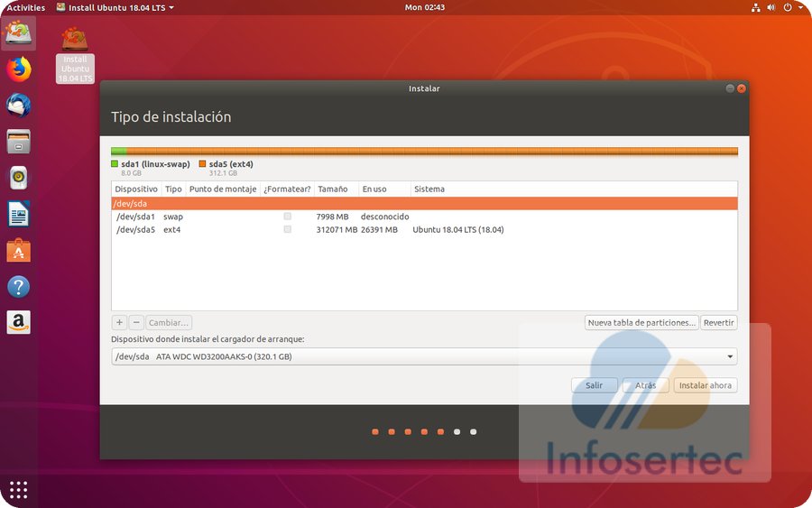Open the Files manager dock icon
The image size is (812, 508).
[19, 142]
